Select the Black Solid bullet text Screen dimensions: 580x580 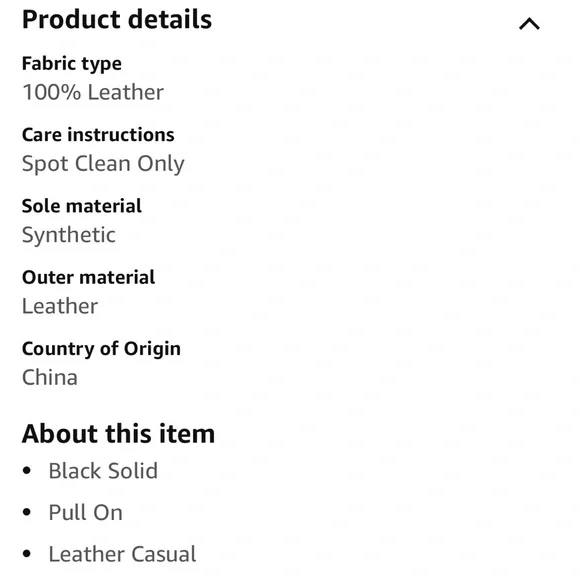click(x=103, y=471)
